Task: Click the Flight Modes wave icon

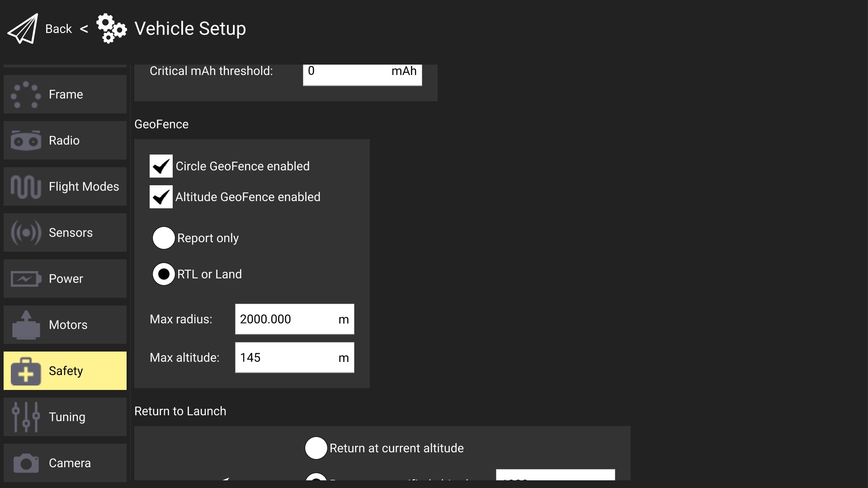Action: (26, 187)
